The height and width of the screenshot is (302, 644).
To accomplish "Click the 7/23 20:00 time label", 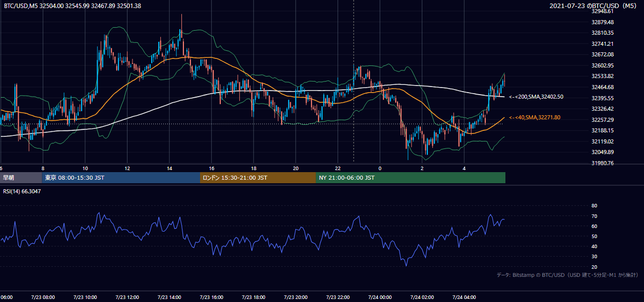I will [296, 297].
